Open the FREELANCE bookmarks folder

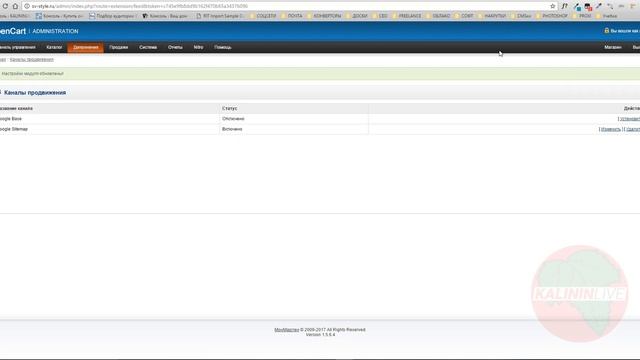coord(407,16)
